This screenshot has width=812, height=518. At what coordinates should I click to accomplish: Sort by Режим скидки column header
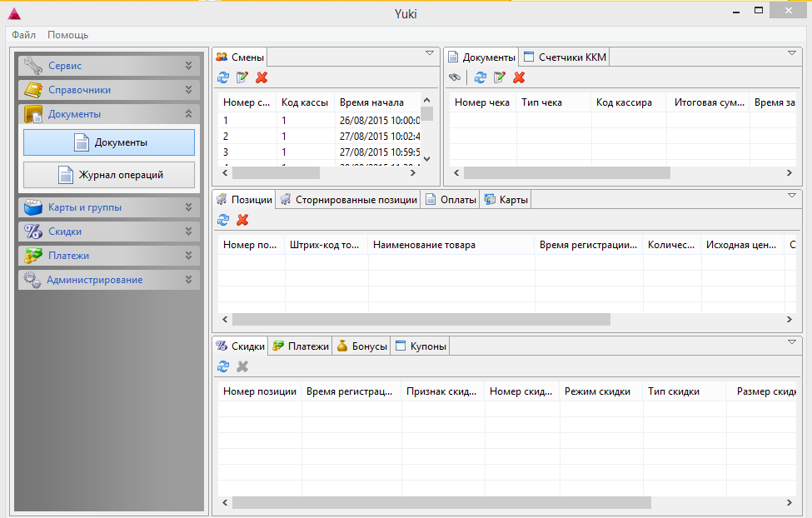coord(600,391)
